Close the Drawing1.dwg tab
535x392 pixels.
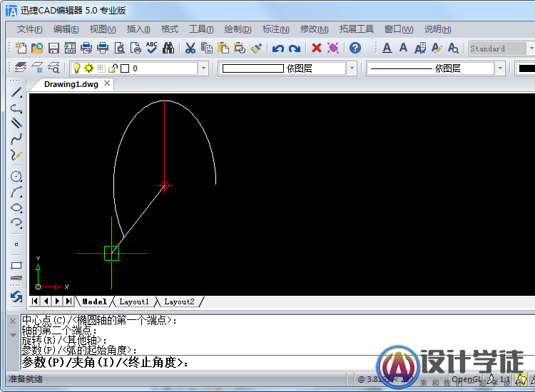click(107, 83)
